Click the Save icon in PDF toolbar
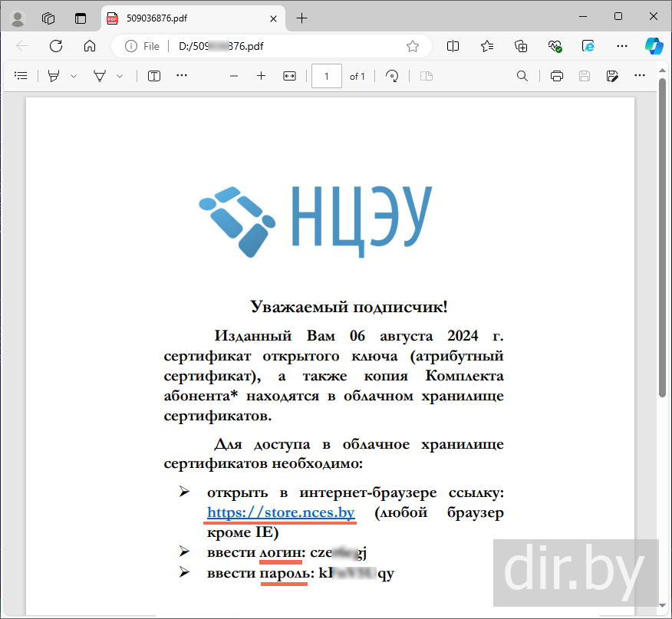672x619 pixels. (585, 76)
